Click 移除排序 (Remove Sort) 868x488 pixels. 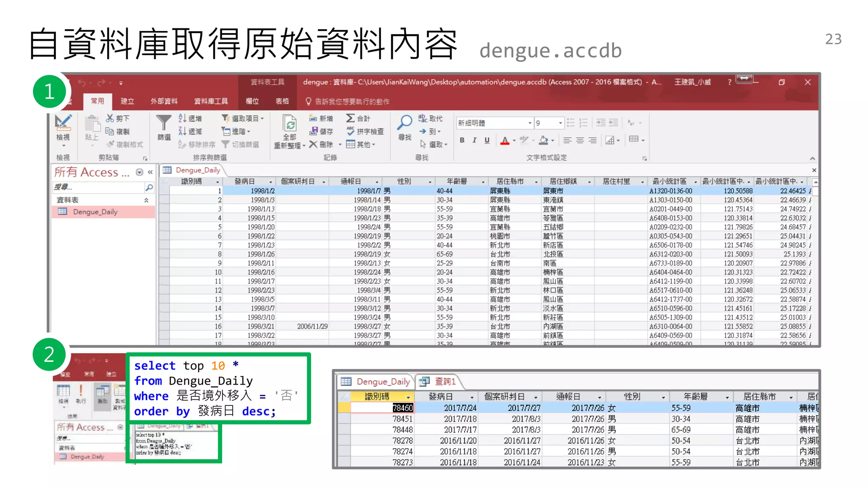(197, 144)
